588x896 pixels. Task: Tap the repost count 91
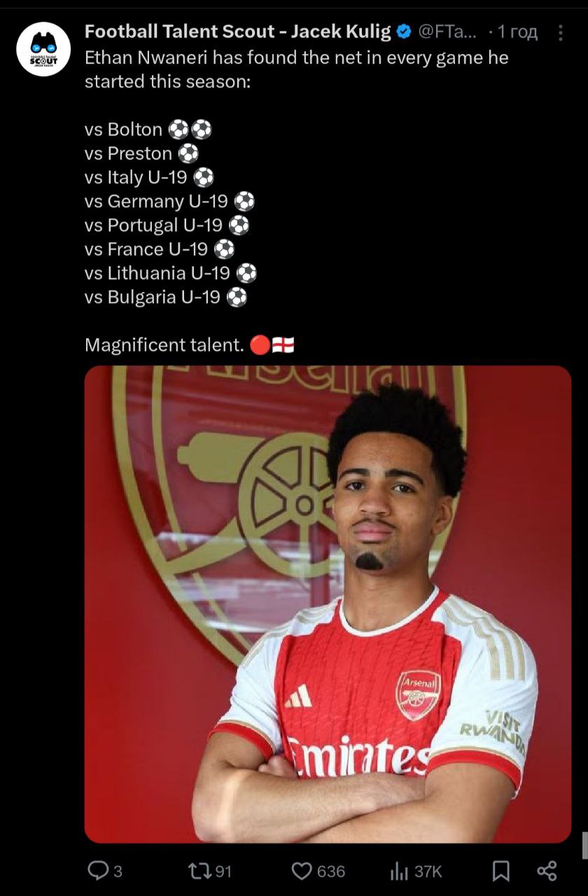click(x=223, y=871)
